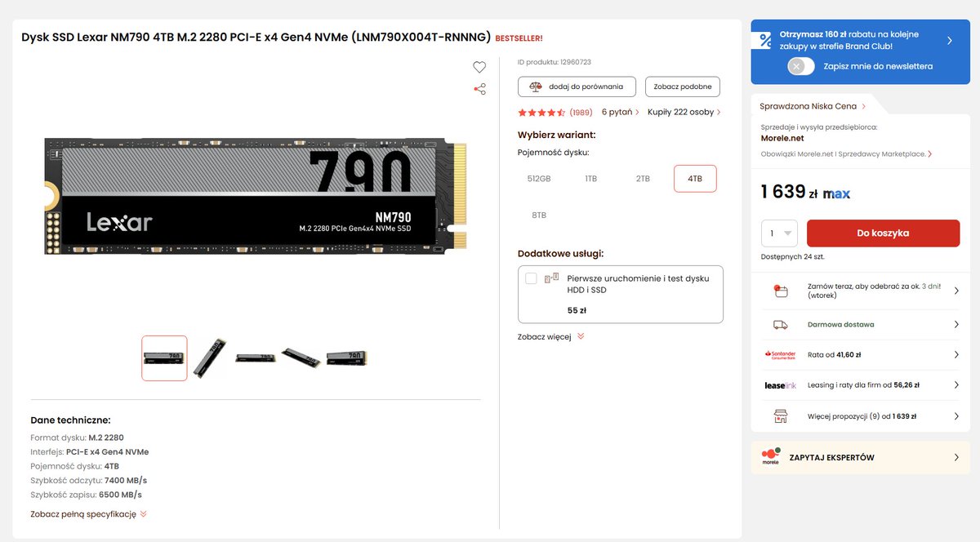Select the third product thumbnail
The width and height of the screenshot is (980, 542).
click(256, 358)
